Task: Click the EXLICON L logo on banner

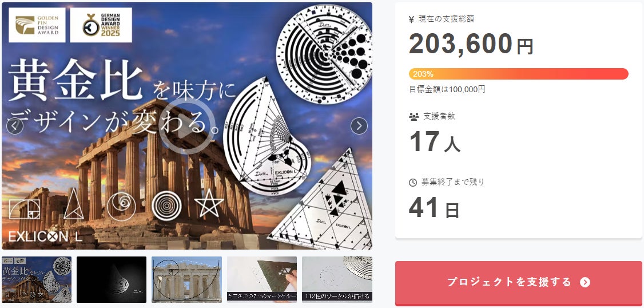Action: 45,236
